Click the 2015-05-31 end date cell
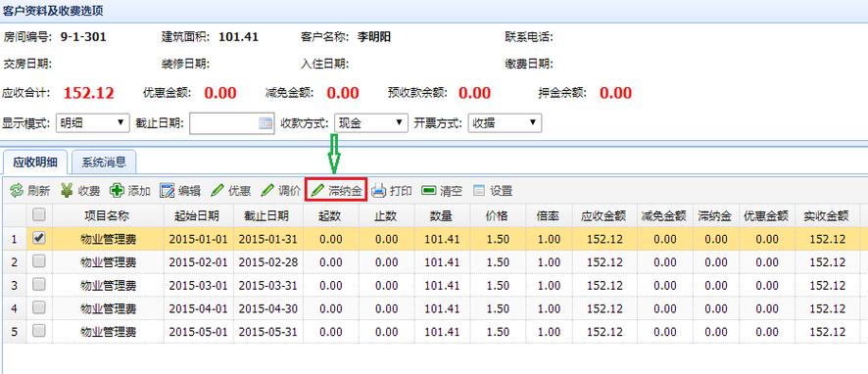Image resolution: width=868 pixels, height=374 pixels. click(x=267, y=332)
